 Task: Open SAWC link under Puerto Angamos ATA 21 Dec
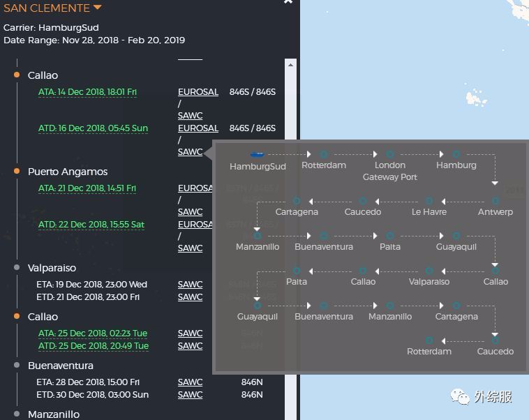pos(190,211)
